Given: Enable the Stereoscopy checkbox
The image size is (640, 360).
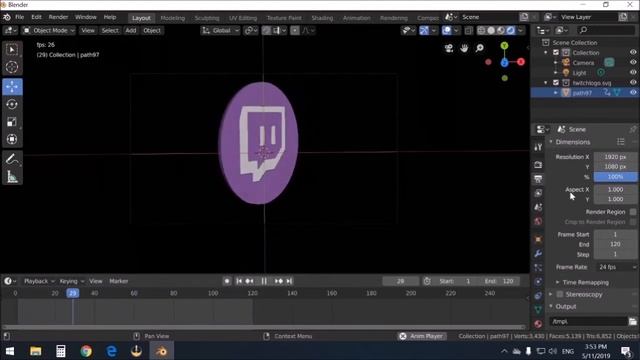Looking at the screenshot, I should 560,294.
